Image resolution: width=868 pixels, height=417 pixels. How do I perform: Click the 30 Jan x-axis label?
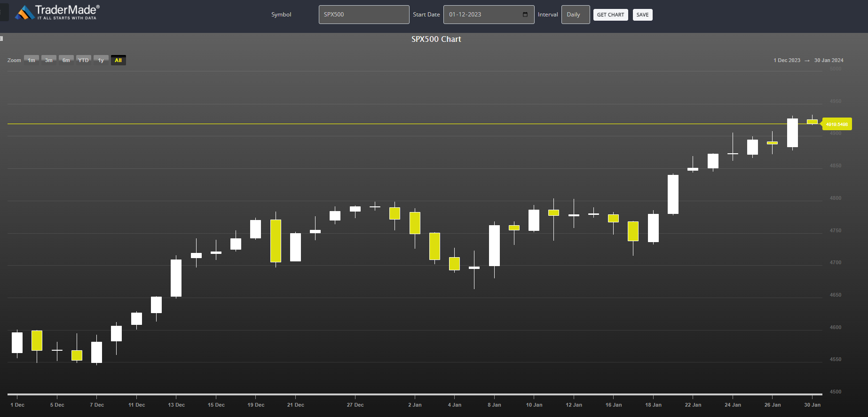point(812,405)
